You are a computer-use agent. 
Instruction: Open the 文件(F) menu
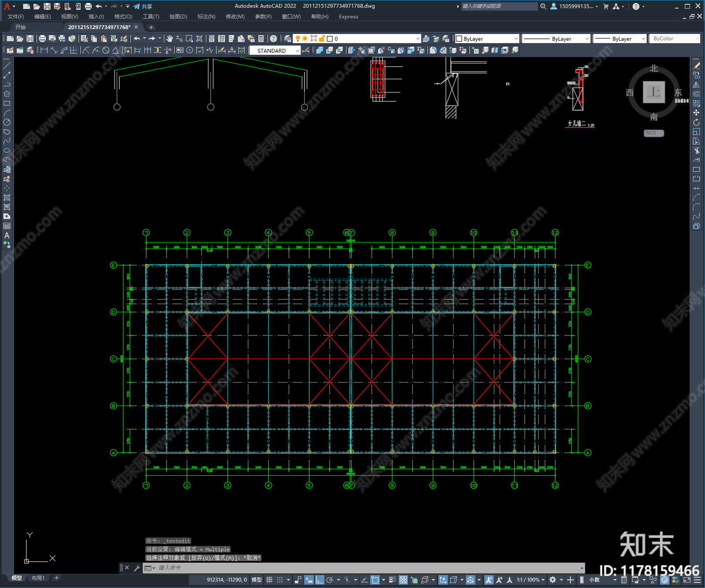pos(16,17)
